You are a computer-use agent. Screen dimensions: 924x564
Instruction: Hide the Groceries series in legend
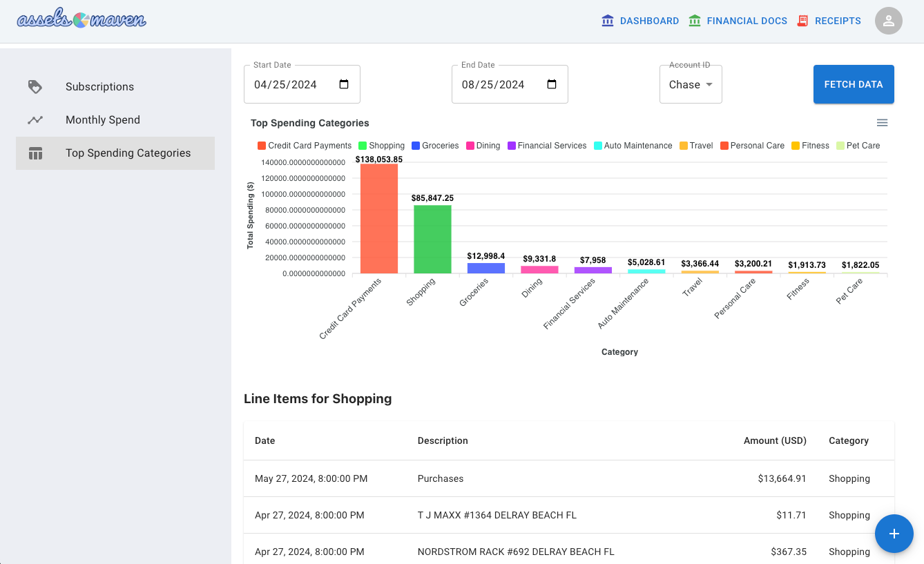[x=435, y=146]
